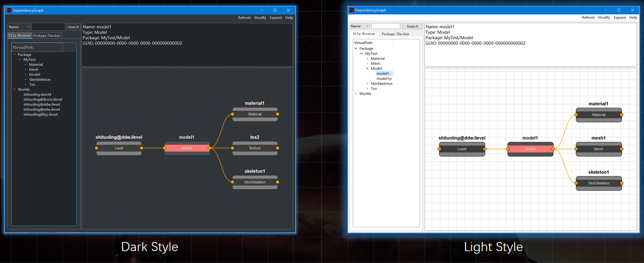The width and height of the screenshot is (644, 263).
Task: Click the DependencyGraph app icon in light window
Action: (x=351, y=10)
